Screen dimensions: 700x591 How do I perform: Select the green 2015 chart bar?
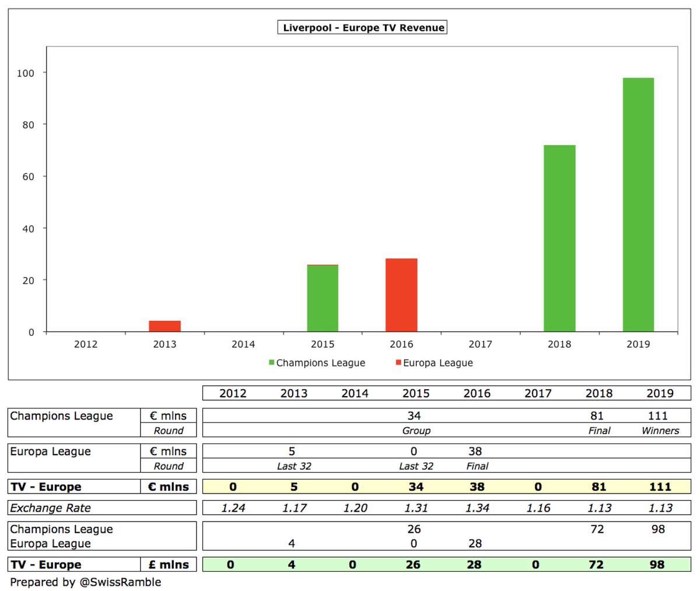(x=323, y=298)
